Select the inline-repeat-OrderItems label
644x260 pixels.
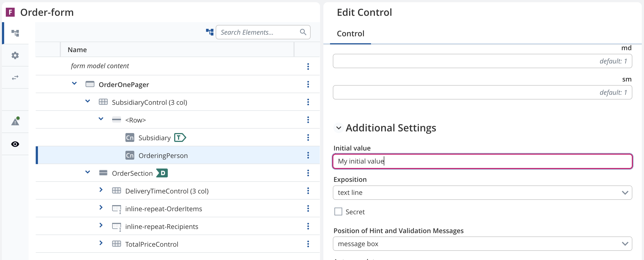pos(164,209)
